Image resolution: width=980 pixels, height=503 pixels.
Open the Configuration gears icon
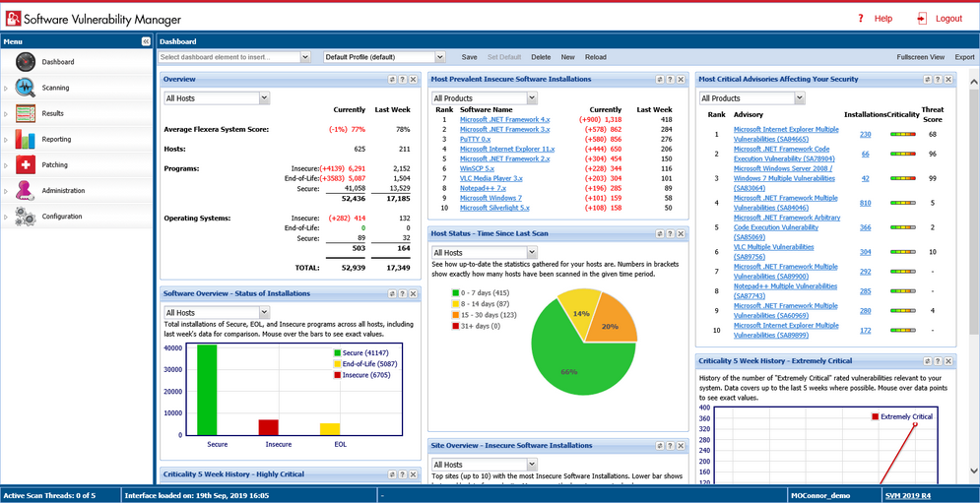(x=25, y=217)
